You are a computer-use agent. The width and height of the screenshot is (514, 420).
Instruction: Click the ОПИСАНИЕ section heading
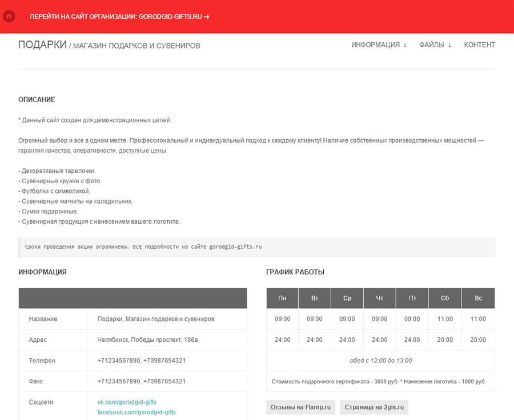pyautogui.click(x=37, y=100)
